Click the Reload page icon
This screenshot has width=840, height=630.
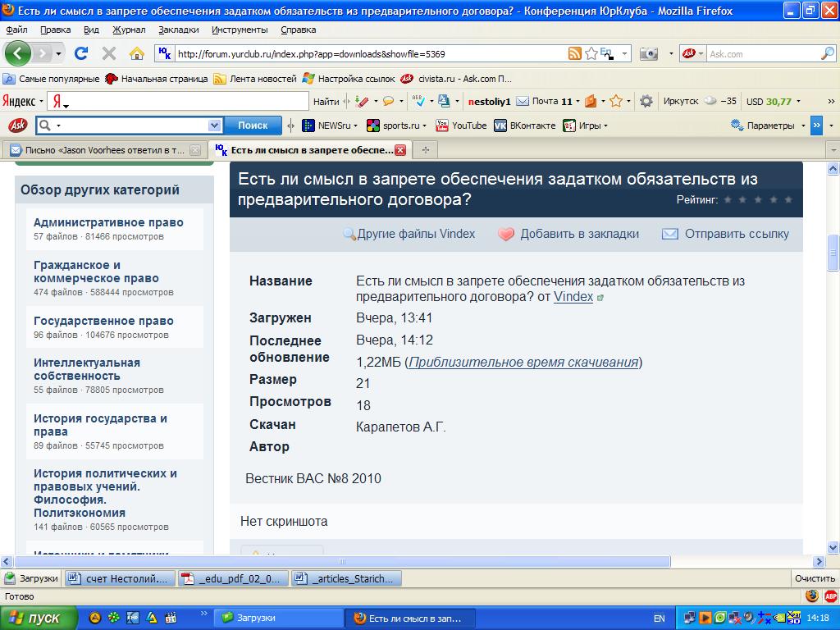coord(80,54)
